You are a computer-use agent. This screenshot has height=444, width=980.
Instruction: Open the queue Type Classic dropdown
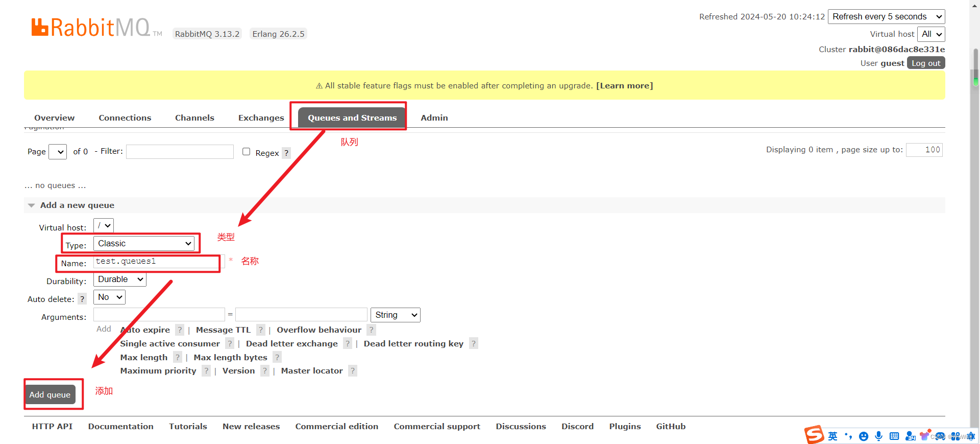(x=144, y=243)
